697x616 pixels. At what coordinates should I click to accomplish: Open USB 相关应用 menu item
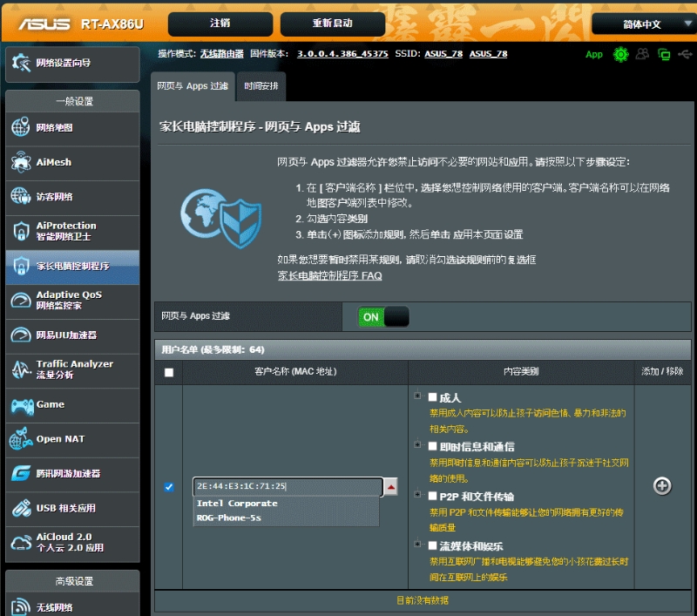[x=73, y=508]
